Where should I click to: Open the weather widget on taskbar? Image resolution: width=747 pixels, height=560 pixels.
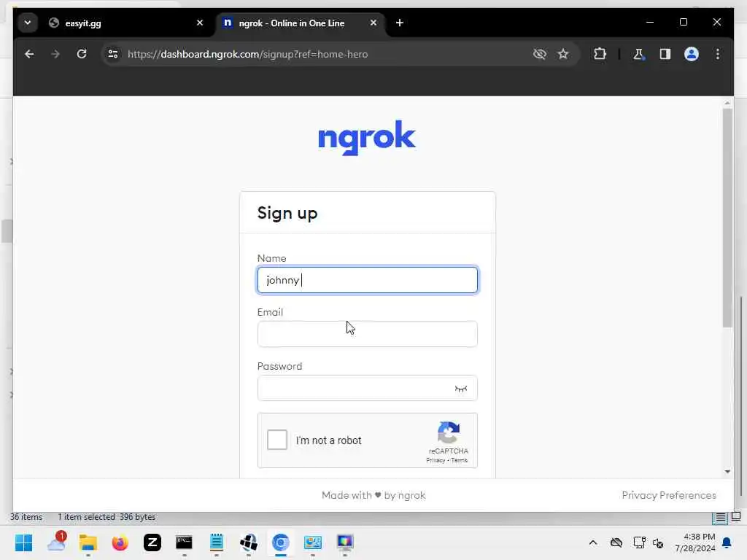click(56, 542)
